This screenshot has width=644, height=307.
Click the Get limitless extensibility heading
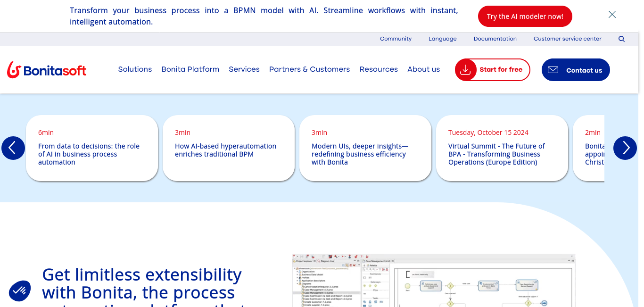144,287
